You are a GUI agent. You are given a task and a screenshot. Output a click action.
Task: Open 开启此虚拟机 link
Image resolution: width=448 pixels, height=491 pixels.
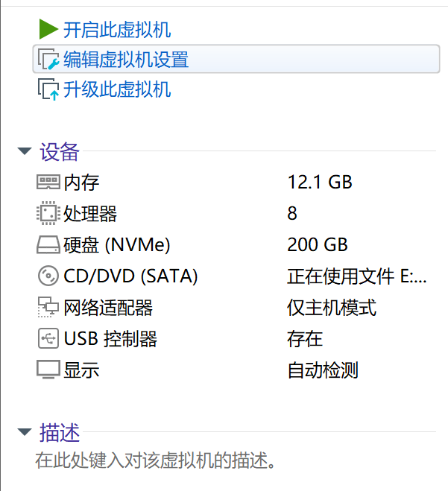coord(117,30)
